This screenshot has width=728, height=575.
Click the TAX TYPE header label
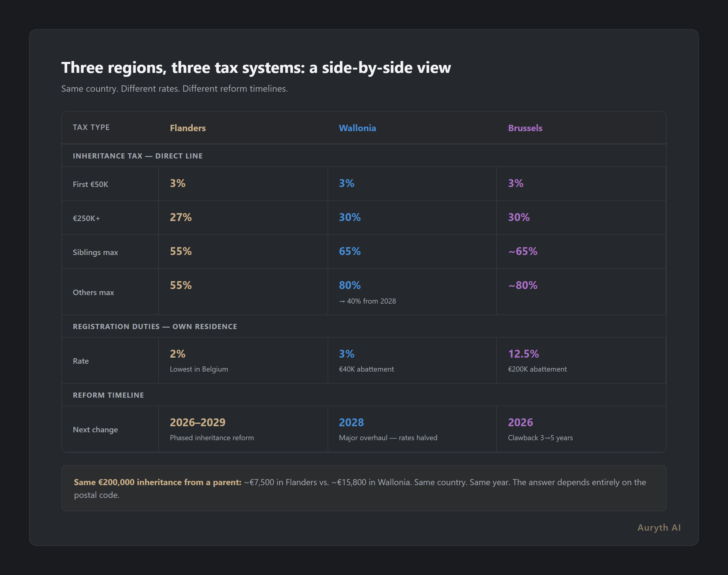click(x=91, y=127)
